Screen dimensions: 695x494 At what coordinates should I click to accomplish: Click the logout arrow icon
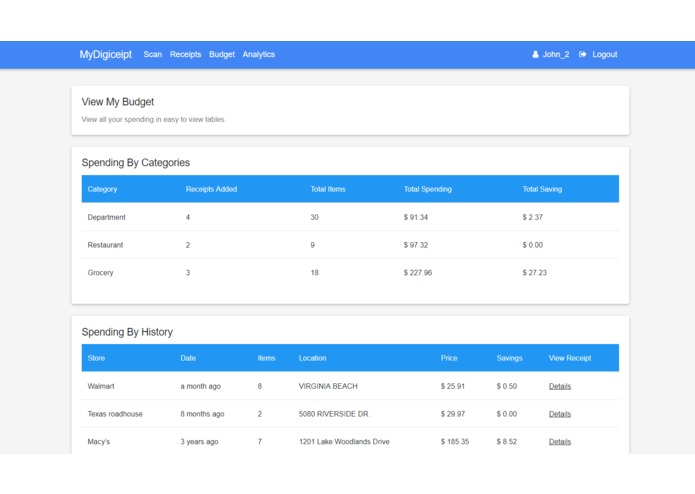(x=582, y=54)
